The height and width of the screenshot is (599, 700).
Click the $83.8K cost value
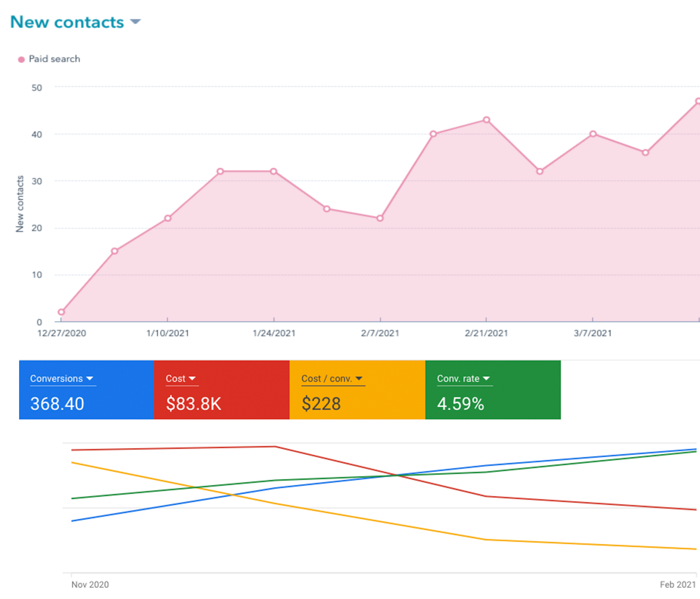coord(194,404)
